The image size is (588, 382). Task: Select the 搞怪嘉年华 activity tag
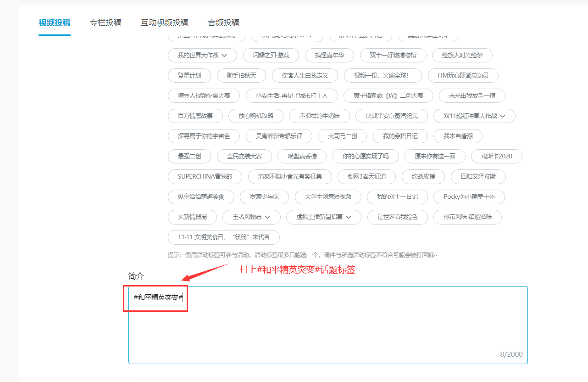(x=329, y=55)
